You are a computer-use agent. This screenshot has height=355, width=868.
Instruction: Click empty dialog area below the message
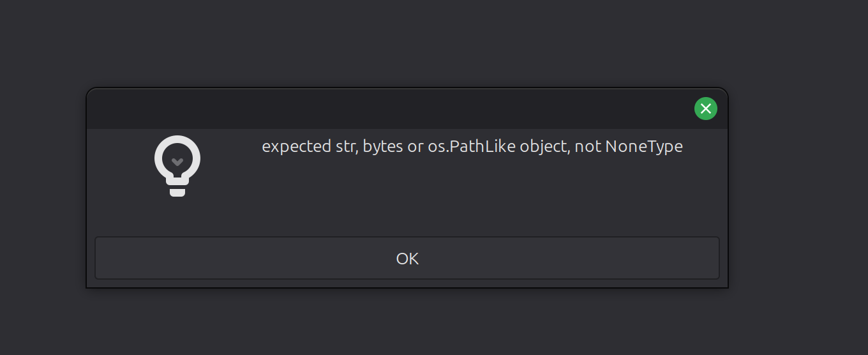point(472,198)
